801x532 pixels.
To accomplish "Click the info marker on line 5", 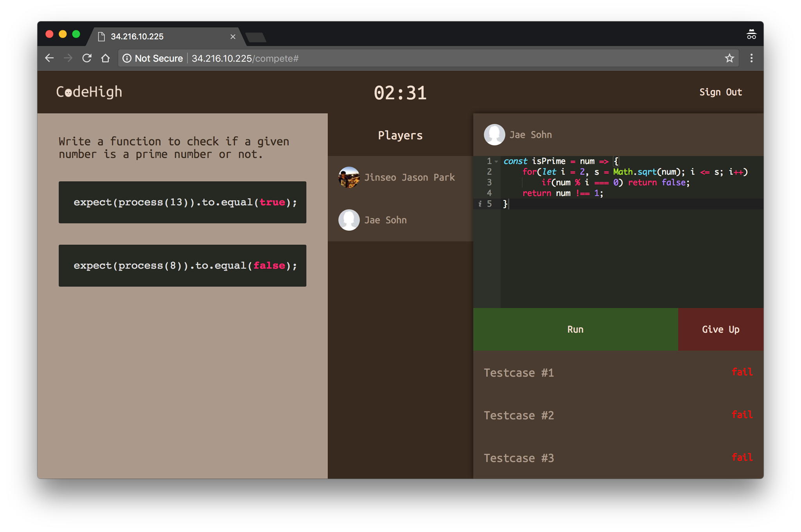I will (x=480, y=204).
